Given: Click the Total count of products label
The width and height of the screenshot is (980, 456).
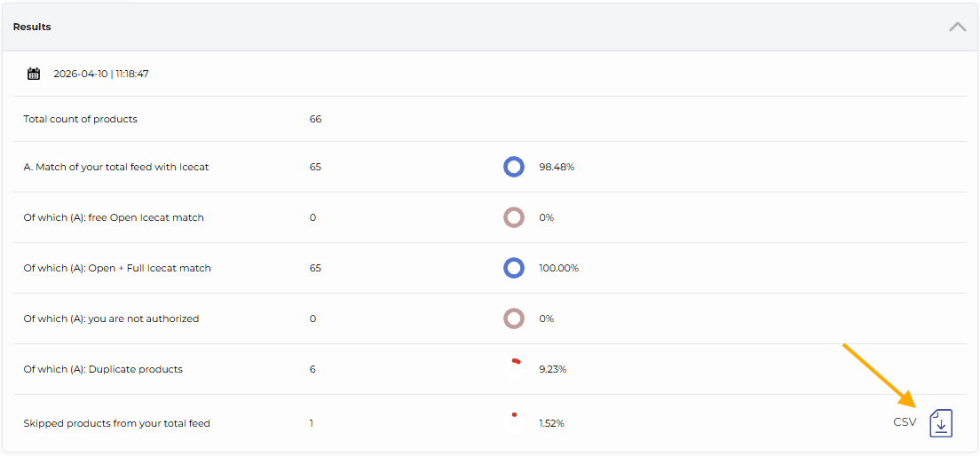Looking at the screenshot, I should point(80,119).
